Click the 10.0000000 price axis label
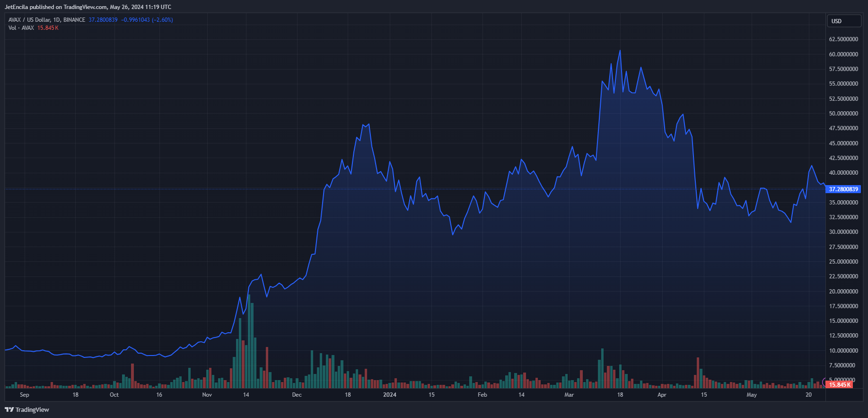Image resolution: width=868 pixels, height=418 pixels. pyautogui.click(x=843, y=351)
